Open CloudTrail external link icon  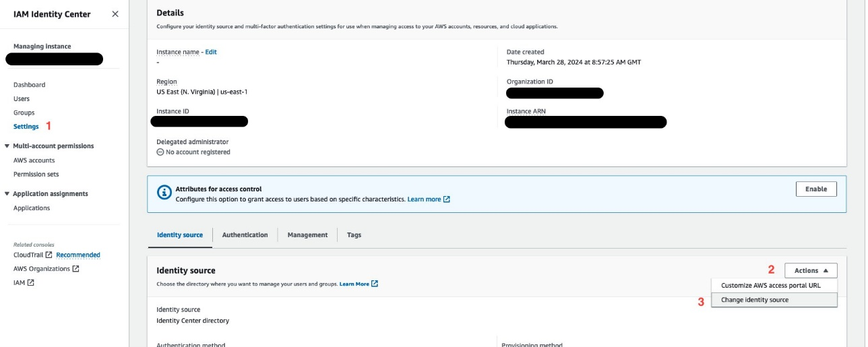(49, 255)
